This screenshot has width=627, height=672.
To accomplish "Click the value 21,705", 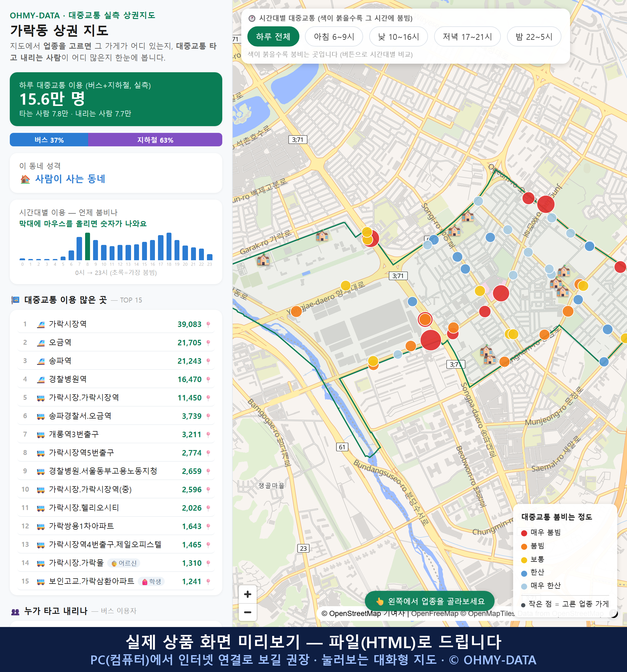I will coord(189,343).
